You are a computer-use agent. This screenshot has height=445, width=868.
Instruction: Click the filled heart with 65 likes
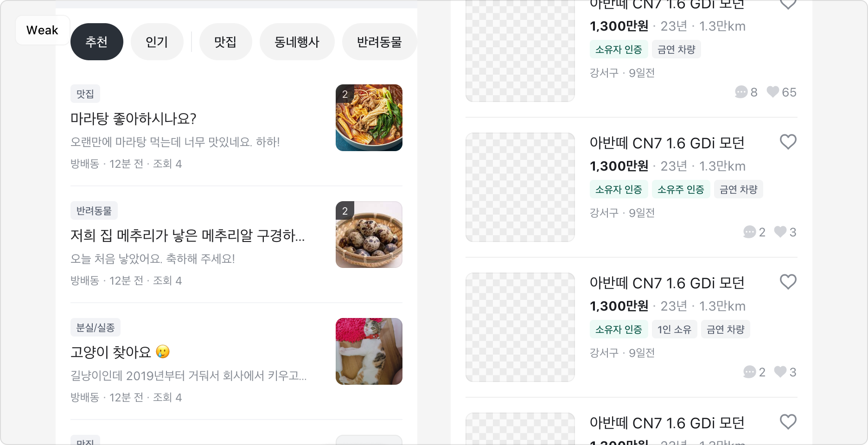tap(773, 92)
